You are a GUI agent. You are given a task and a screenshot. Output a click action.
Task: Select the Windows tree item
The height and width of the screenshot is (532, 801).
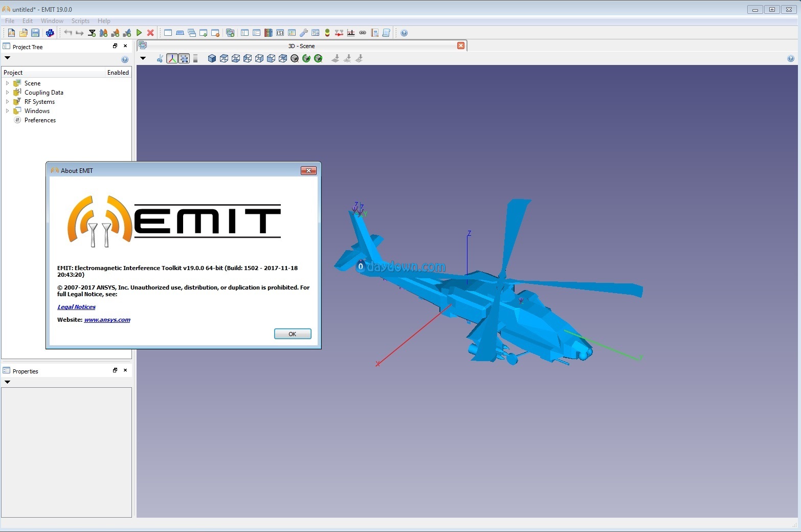point(37,111)
